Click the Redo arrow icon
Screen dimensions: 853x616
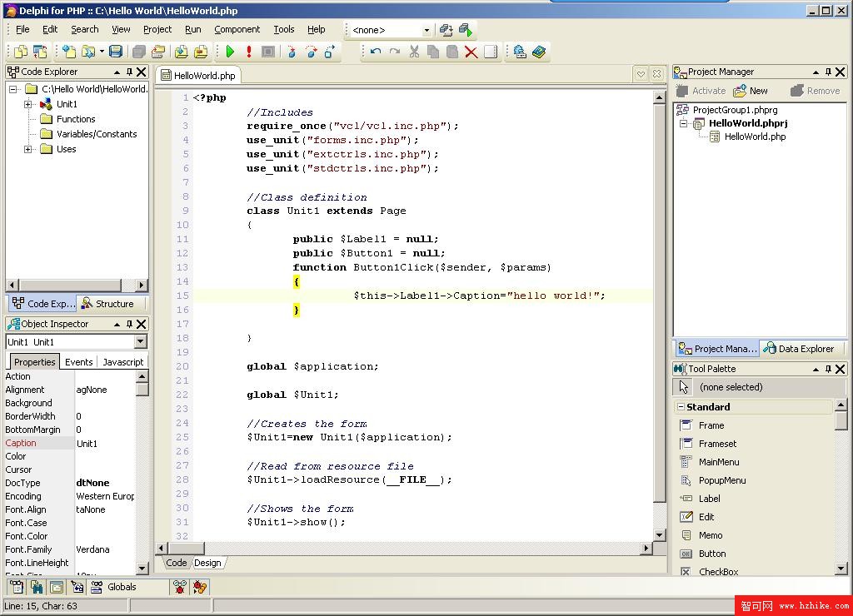(x=395, y=52)
